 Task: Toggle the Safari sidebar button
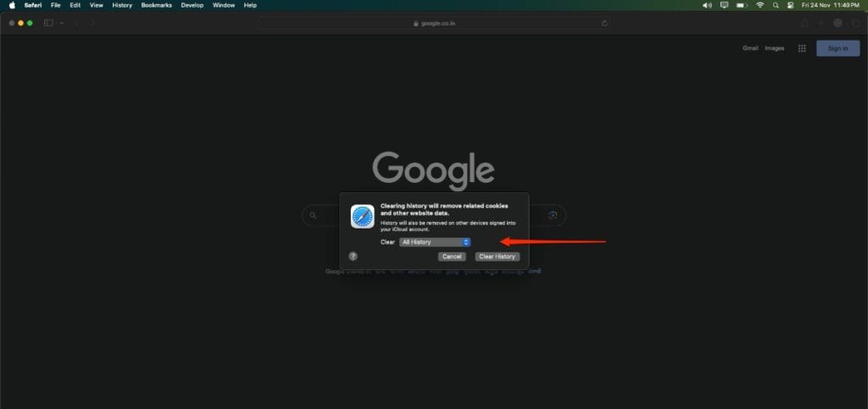pyautogui.click(x=48, y=23)
